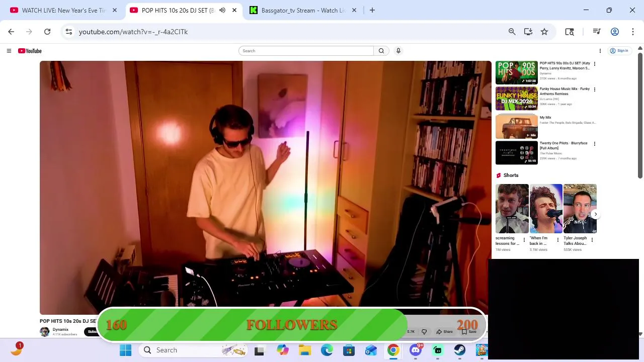Open the Windows Start menu

(125, 350)
